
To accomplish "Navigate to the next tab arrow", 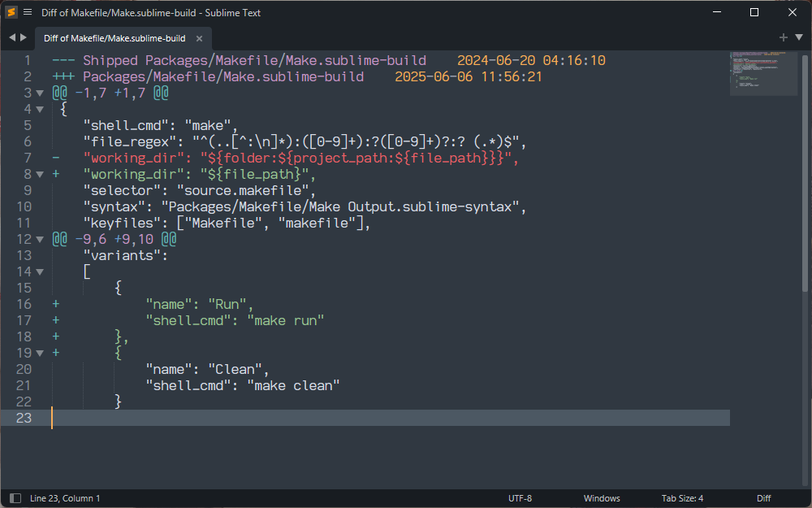I will (24, 37).
